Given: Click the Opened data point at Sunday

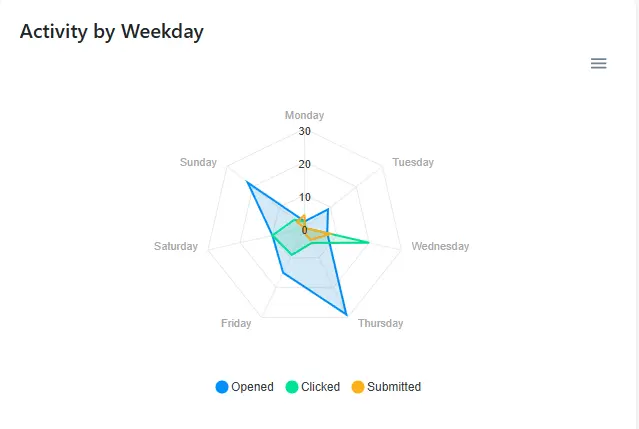Looking at the screenshot, I should 247,182.
